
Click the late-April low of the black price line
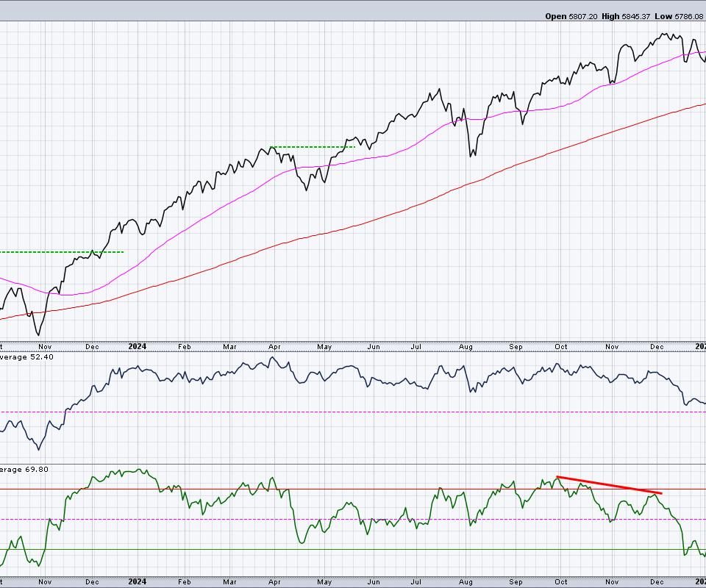(306, 190)
